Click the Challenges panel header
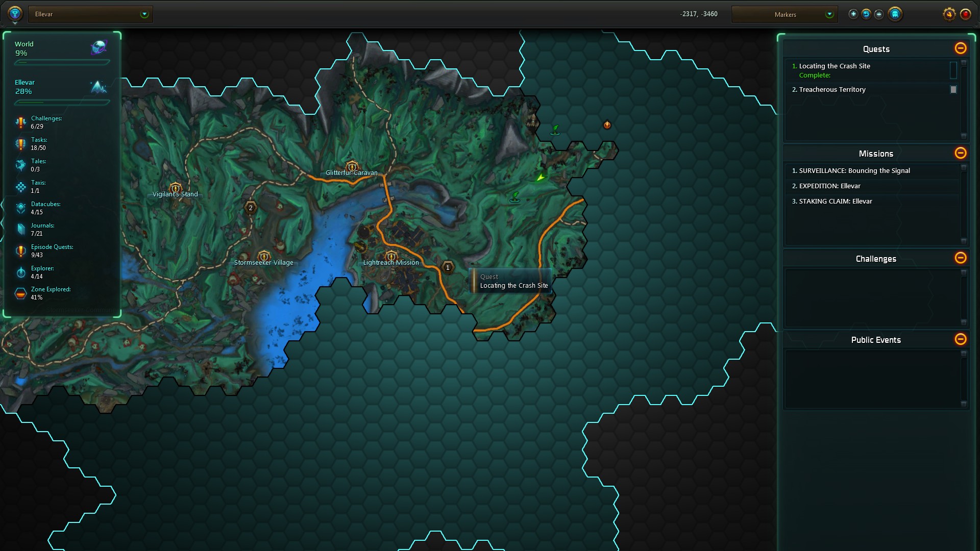 tap(876, 259)
